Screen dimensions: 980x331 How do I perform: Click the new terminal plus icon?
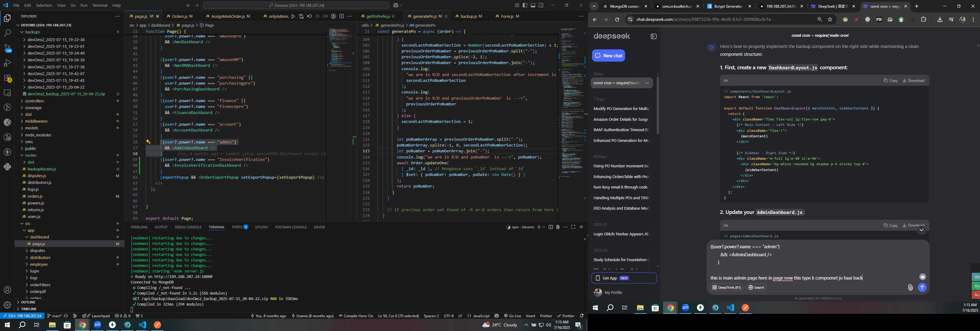pos(539,227)
